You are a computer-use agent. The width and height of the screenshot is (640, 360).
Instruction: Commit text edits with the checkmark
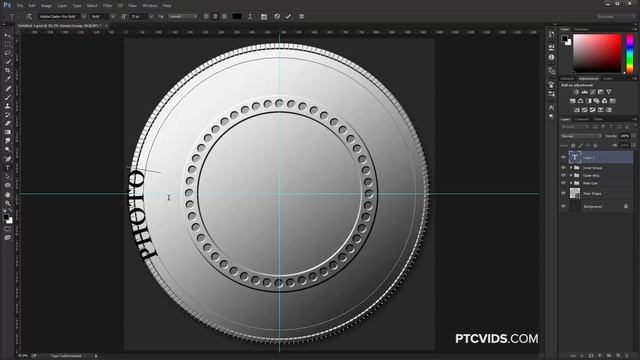coord(288,16)
